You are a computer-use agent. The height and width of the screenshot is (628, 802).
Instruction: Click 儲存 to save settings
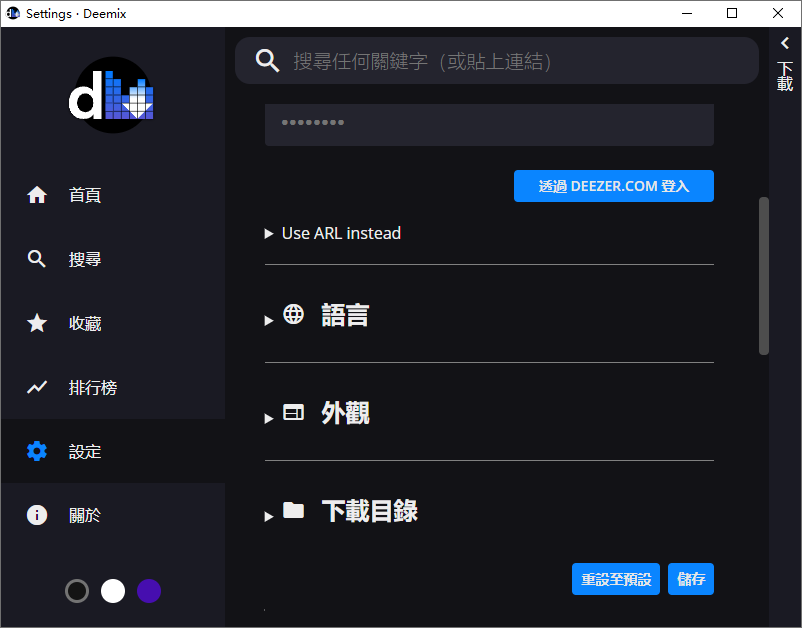(690, 579)
